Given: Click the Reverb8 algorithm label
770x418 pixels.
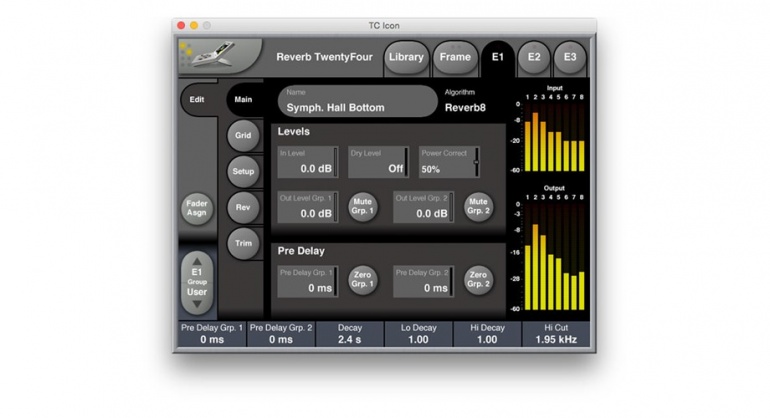Looking at the screenshot, I should click(x=465, y=108).
